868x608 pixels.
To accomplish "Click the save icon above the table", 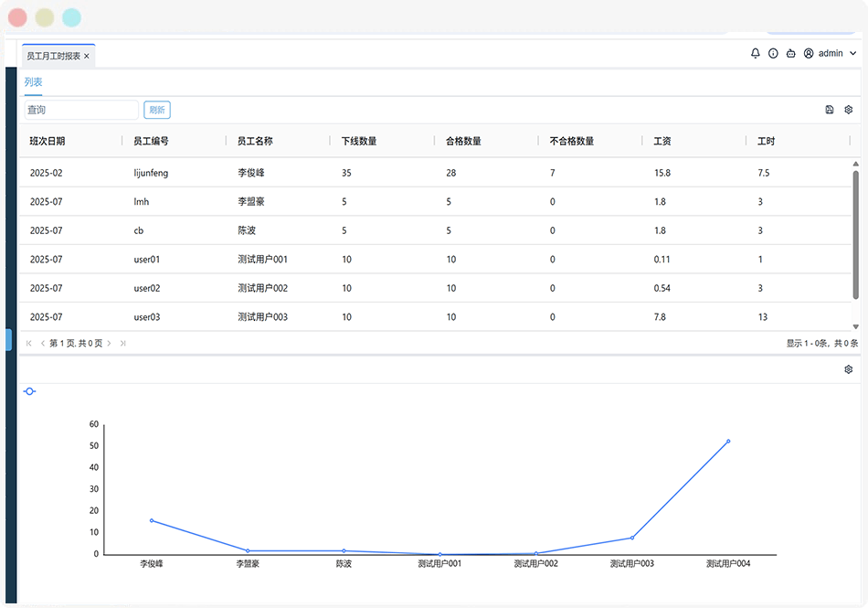I will click(x=830, y=110).
